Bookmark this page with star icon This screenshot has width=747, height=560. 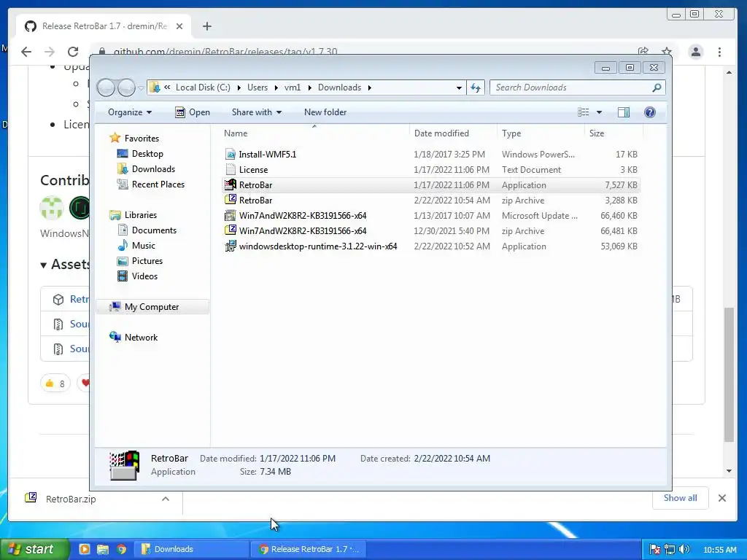coord(667,52)
